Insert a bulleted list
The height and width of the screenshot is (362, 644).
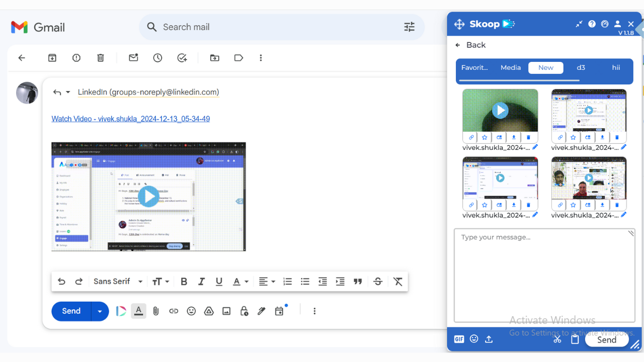pyautogui.click(x=305, y=282)
